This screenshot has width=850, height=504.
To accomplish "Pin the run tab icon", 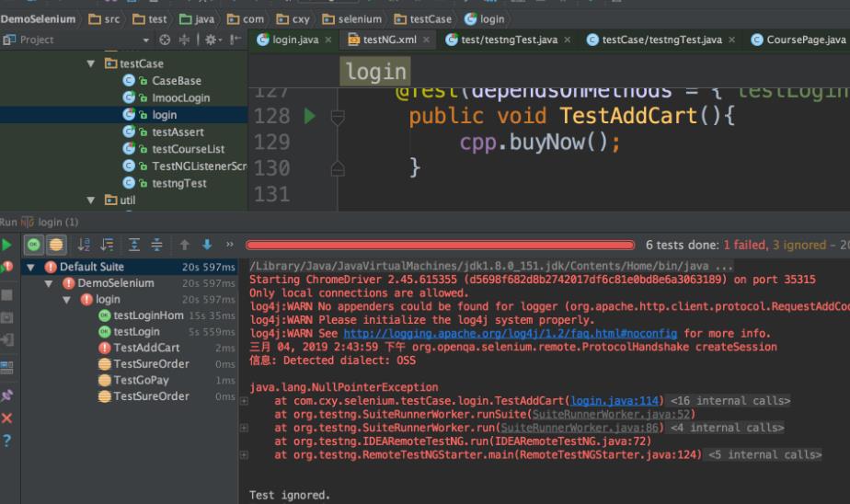I will (7, 395).
